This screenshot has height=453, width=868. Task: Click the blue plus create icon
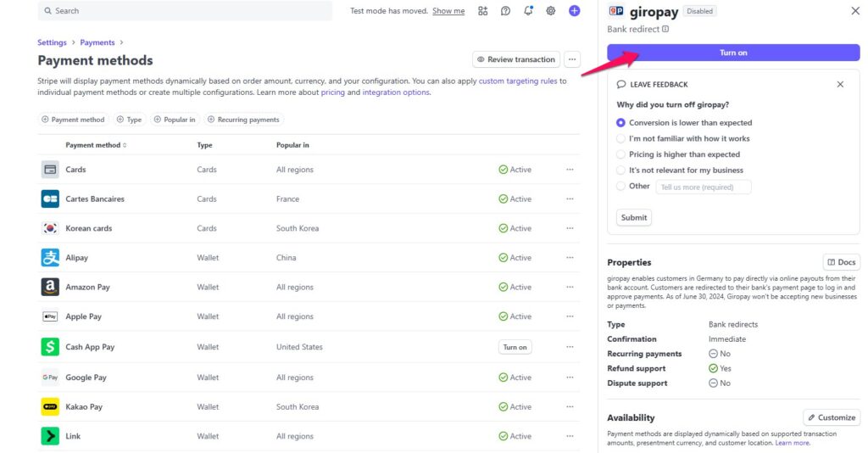(x=574, y=11)
